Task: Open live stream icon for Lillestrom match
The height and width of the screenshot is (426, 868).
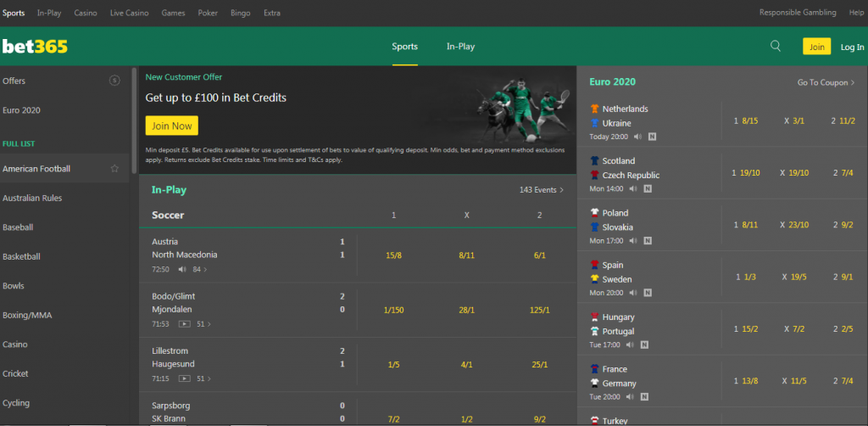Action: click(184, 378)
